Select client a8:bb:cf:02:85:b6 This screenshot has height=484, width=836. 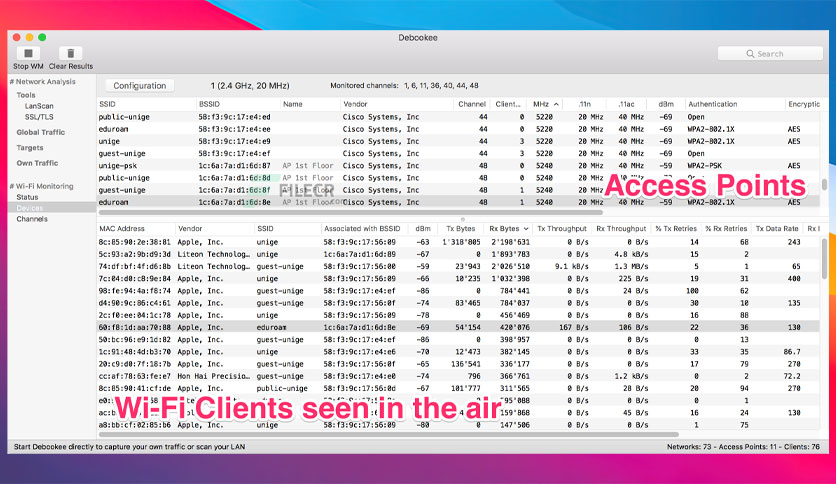pyautogui.click(x=459, y=425)
